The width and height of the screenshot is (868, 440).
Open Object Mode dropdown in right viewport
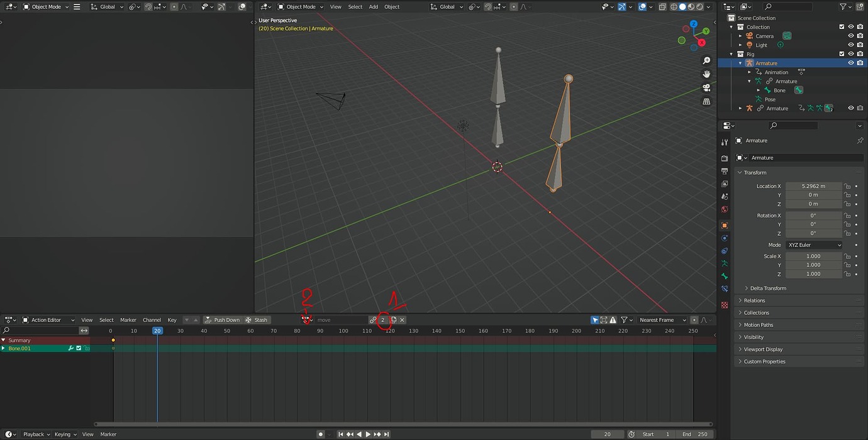click(x=301, y=6)
